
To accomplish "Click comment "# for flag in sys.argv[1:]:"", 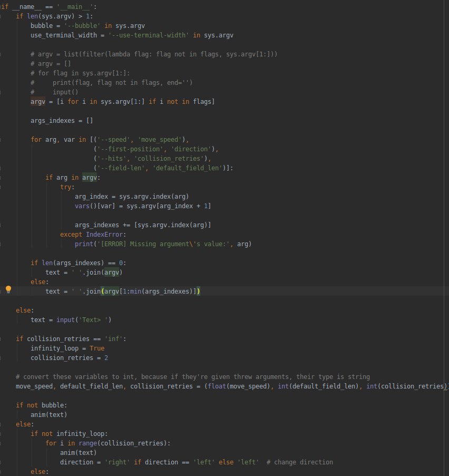I will click(x=80, y=73).
